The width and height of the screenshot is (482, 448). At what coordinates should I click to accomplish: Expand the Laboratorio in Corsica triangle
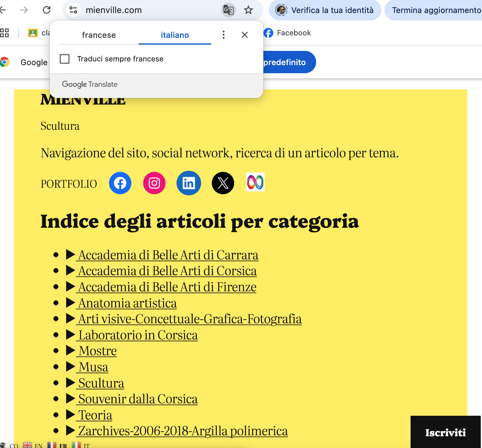point(70,335)
